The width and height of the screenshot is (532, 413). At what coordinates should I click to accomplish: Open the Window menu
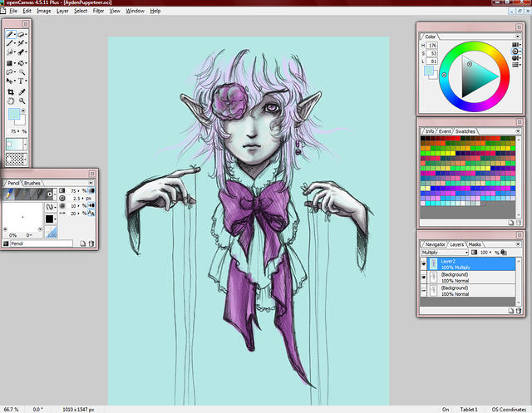[x=135, y=11]
